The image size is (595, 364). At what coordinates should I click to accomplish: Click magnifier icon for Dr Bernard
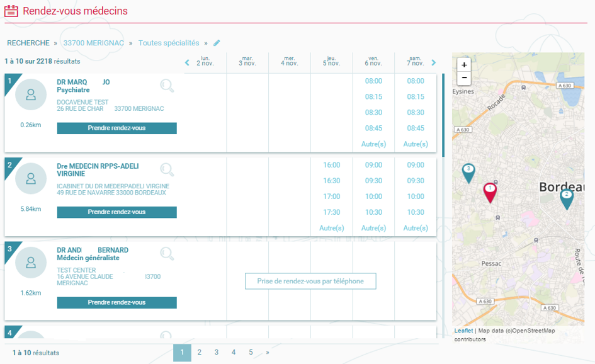(167, 253)
